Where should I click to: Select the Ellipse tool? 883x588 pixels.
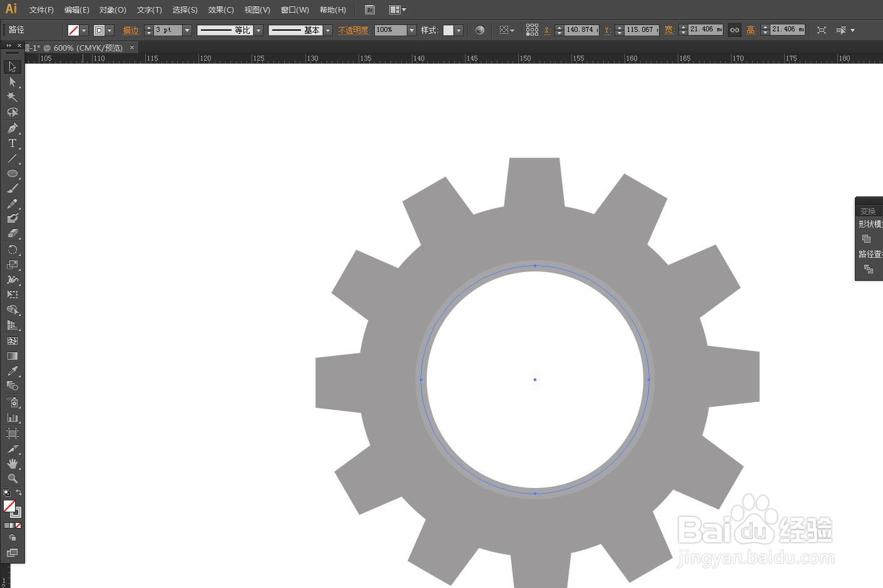point(12,173)
